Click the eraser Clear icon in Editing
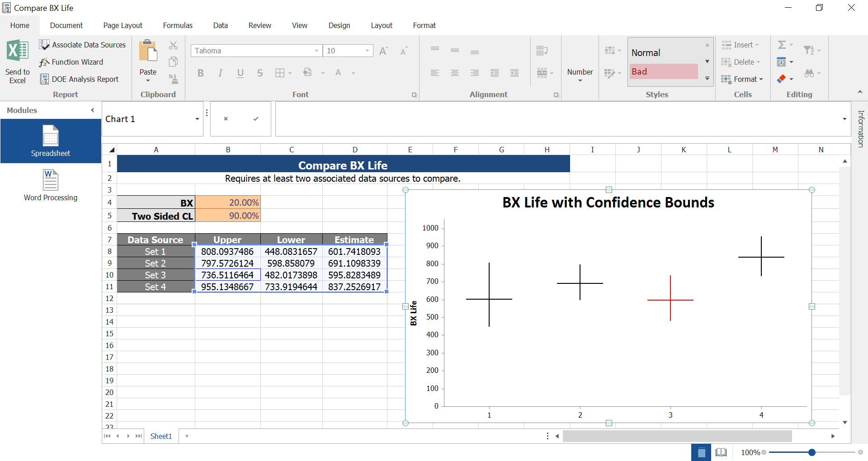The width and height of the screenshot is (868, 461). (781, 79)
